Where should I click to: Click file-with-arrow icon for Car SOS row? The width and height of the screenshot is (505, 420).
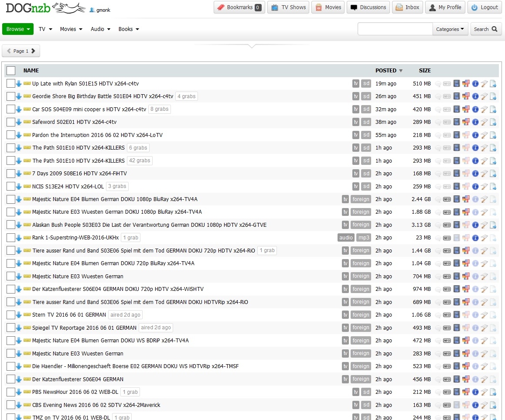[493, 109]
